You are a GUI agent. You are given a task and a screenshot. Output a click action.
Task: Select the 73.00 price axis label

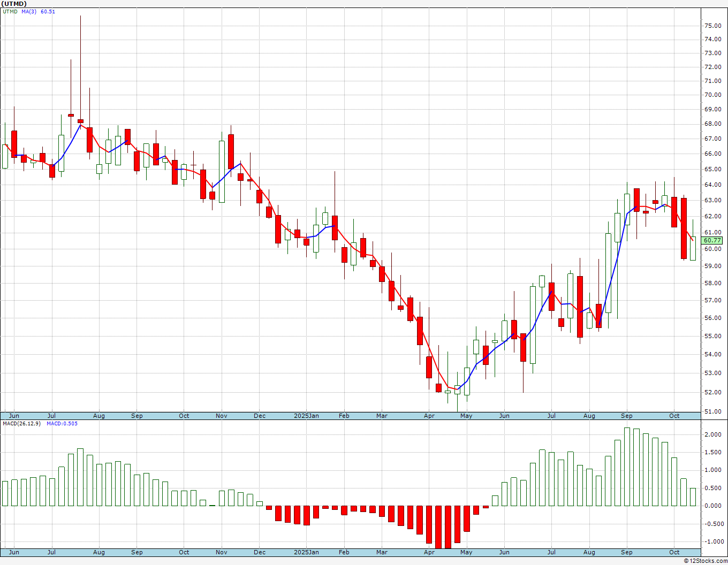[x=712, y=54]
